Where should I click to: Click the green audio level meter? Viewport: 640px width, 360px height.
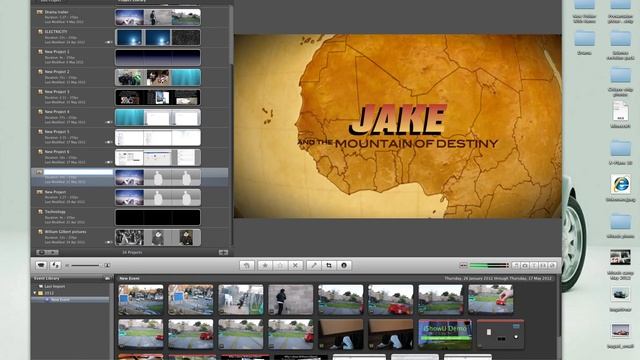(x=489, y=265)
